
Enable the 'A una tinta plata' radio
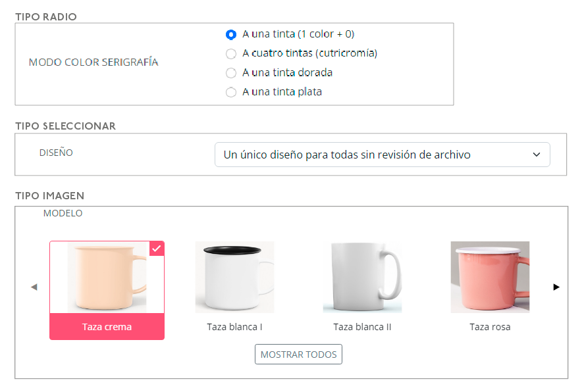[x=230, y=92]
